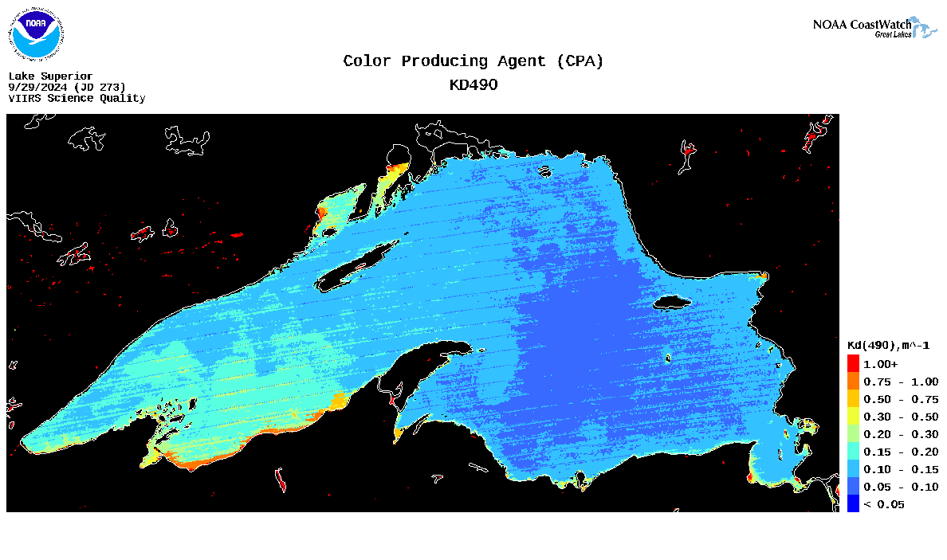Click the dark blue < 0.05 legend swatch

click(x=853, y=503)
